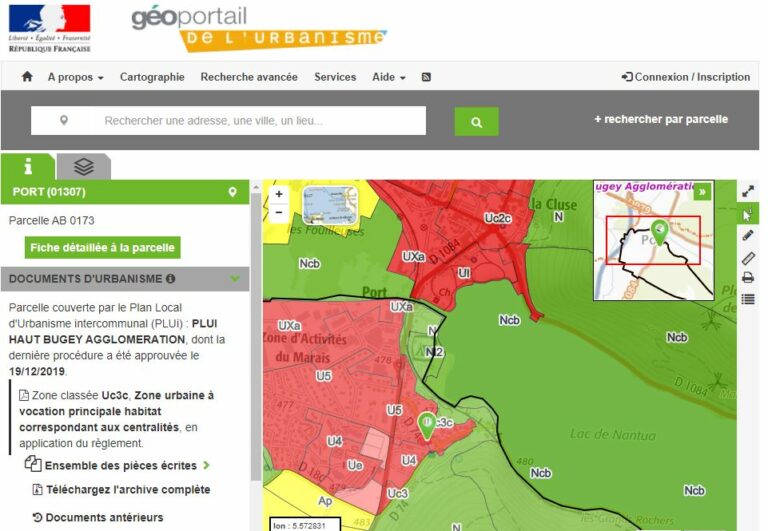This screenshot has height=531, width=768.
Task: Click Connexion / Inscription link
Action: click(686, 77)
